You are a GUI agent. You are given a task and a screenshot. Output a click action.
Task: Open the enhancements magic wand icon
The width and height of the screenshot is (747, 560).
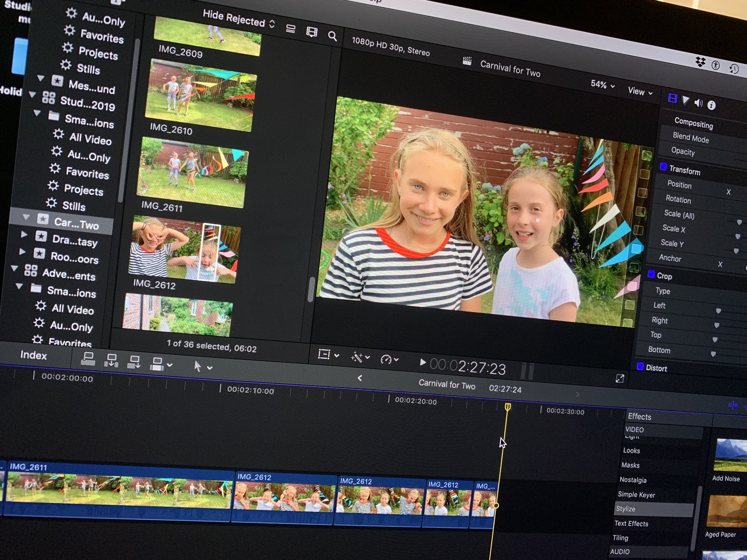pos(356,357)
